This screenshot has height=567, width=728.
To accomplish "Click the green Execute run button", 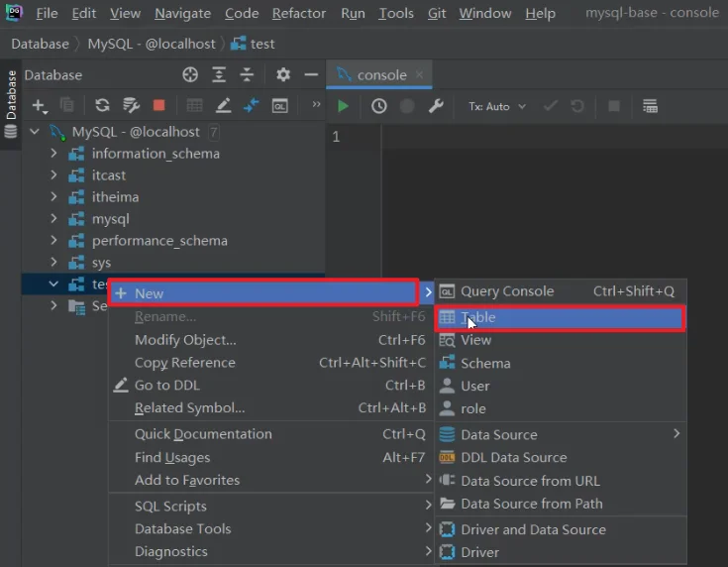I will coord(343,106).
